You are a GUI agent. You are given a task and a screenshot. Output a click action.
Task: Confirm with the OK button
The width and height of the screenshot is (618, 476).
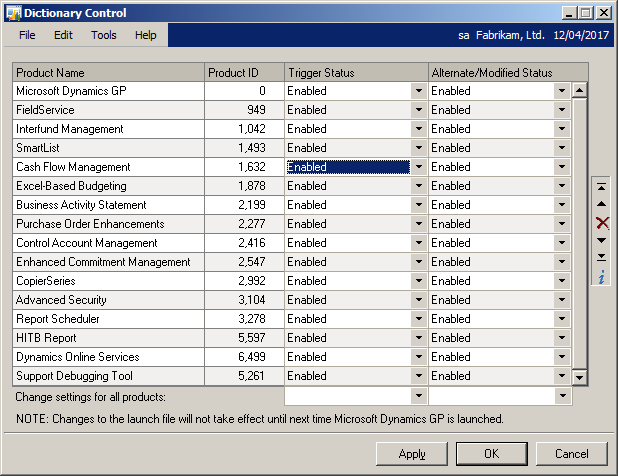click(x=491, y=454)
